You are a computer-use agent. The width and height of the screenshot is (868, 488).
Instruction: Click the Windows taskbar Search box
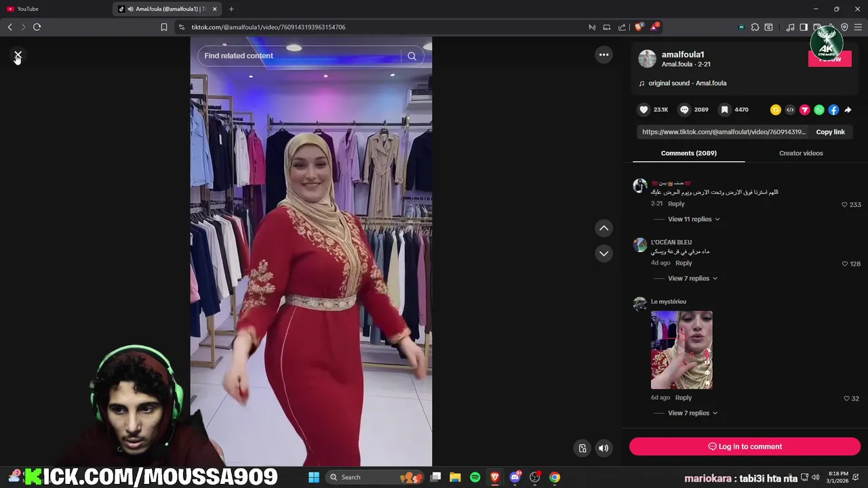click(374, 477)
